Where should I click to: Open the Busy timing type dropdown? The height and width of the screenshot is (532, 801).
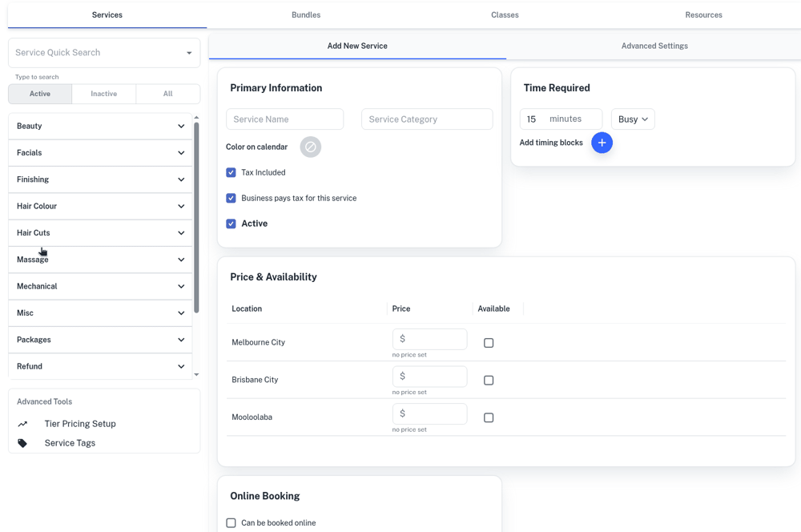[633, 119]
